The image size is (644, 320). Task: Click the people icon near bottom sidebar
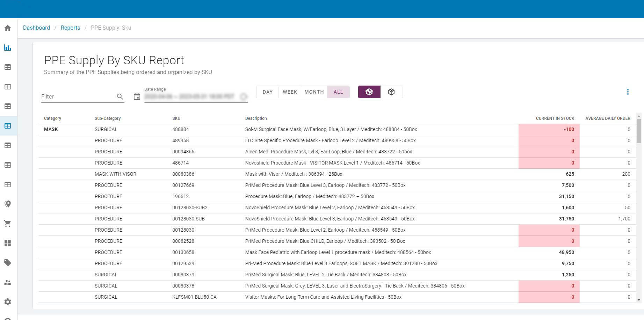8,282
